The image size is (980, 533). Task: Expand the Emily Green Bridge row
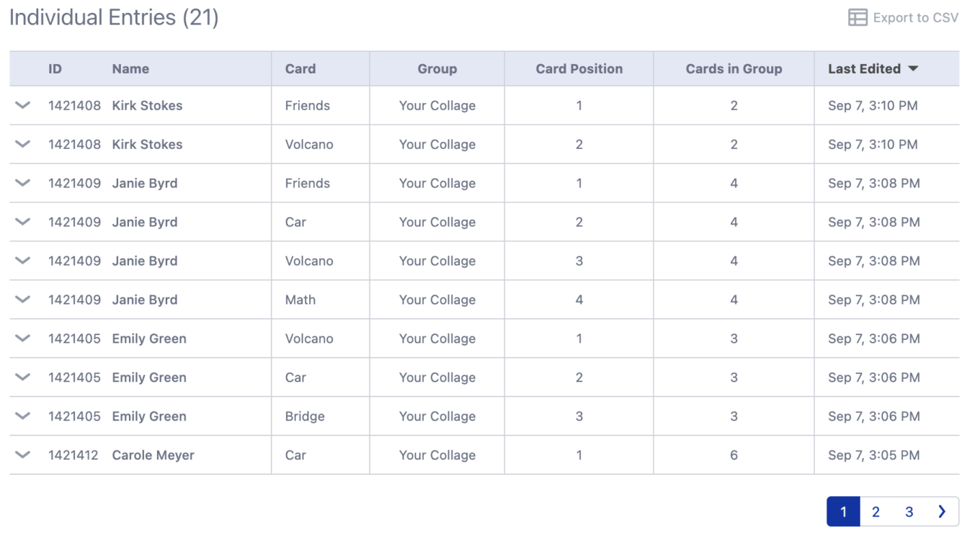(23, 416)
